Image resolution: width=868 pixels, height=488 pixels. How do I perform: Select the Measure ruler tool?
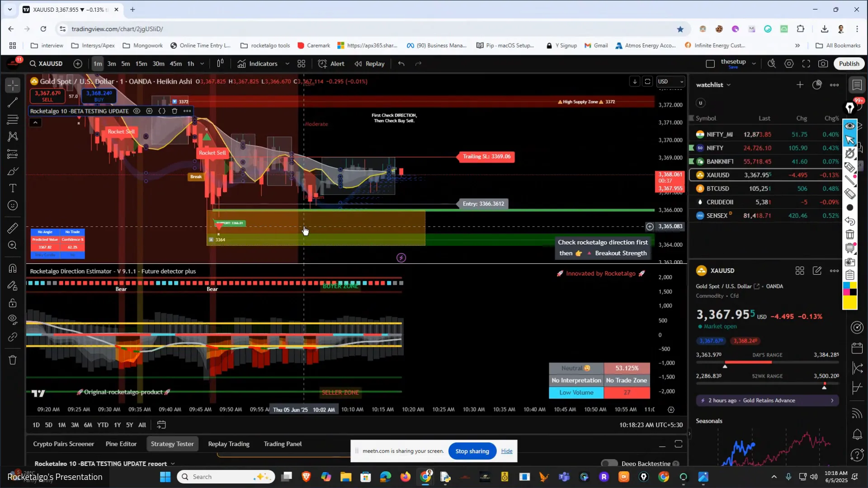13,228
